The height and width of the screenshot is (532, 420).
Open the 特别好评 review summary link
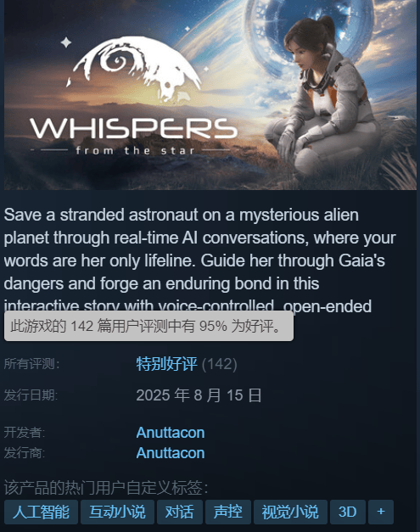(166, 364)
